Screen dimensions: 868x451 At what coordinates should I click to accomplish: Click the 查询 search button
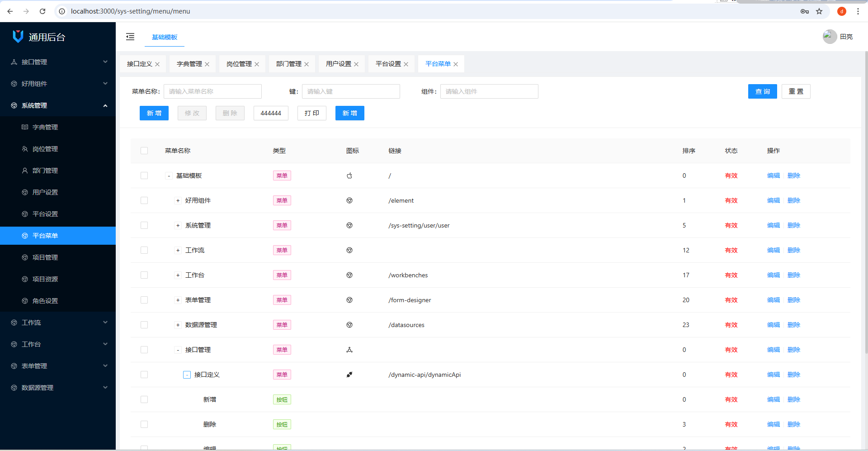(762, 91)
